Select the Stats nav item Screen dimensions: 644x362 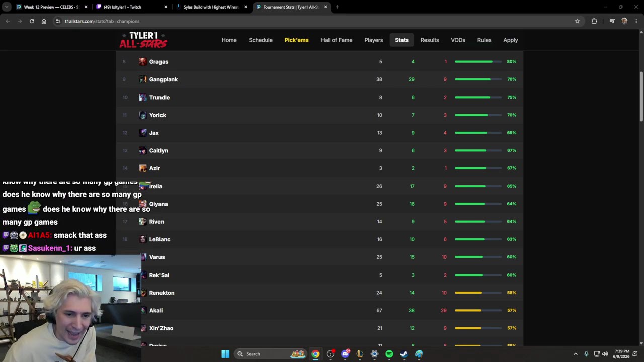tap(401, 40)
